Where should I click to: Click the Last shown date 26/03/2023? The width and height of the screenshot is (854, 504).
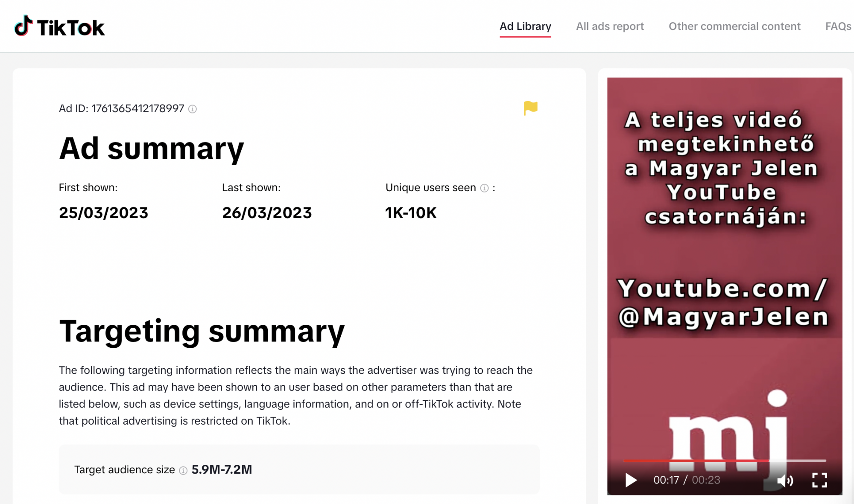pyautogui.click(x=267, y=213)
